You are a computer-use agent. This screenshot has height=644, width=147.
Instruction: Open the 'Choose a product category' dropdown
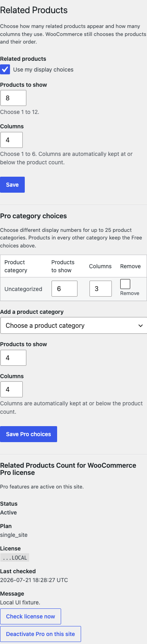pos(73,325)
